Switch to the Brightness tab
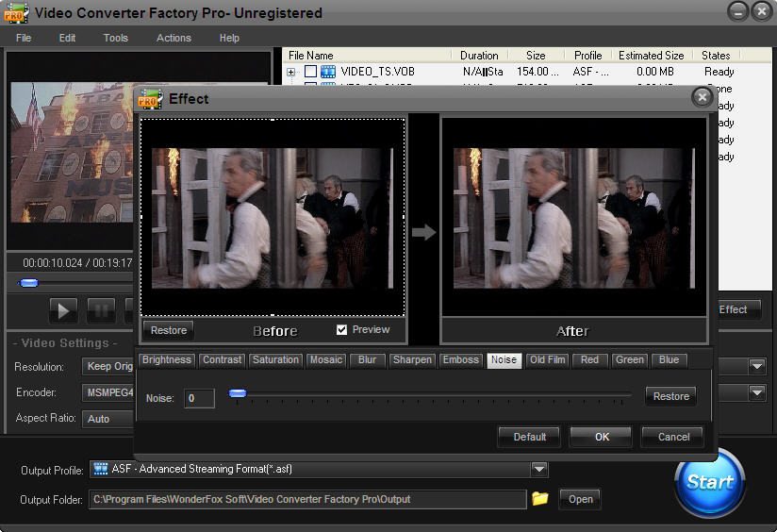 [167, 360]
